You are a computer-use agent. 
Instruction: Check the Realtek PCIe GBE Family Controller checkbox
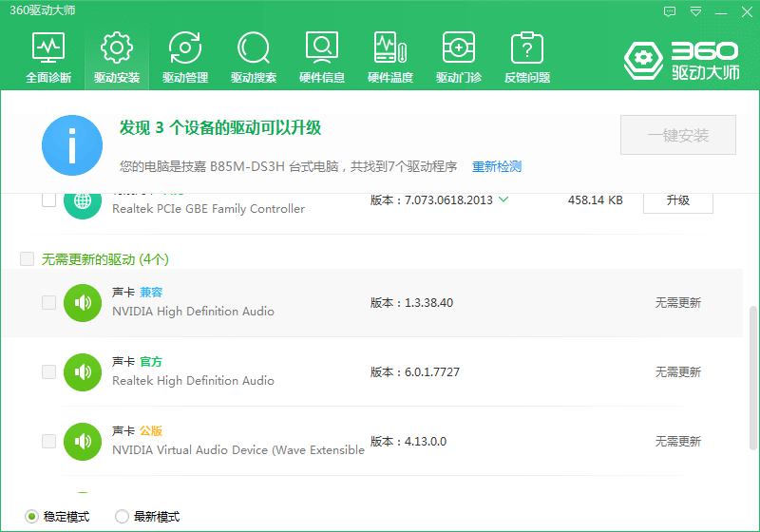[x=48, y=200]
